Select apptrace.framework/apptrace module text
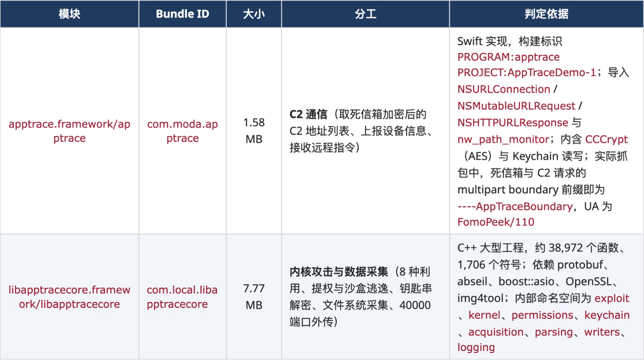Image resolution: width=644 pixels, height=360 pixels. [x=69, y=131]
